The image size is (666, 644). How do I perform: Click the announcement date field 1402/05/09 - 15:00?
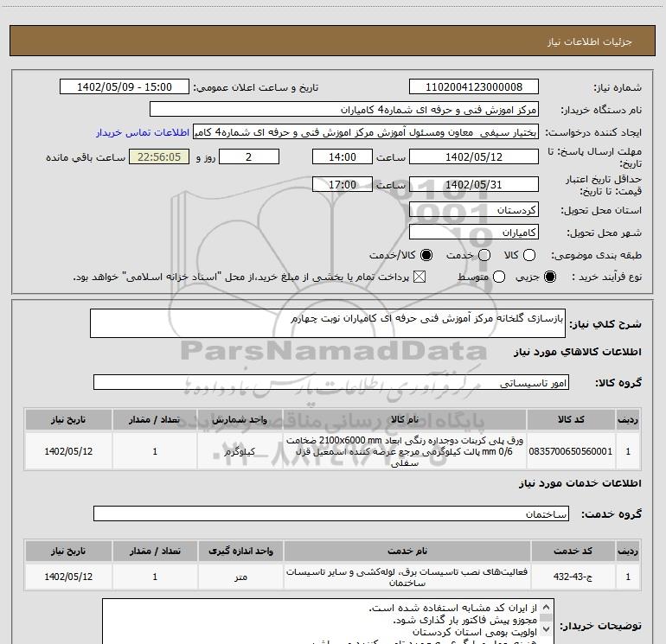pos(124,87)
